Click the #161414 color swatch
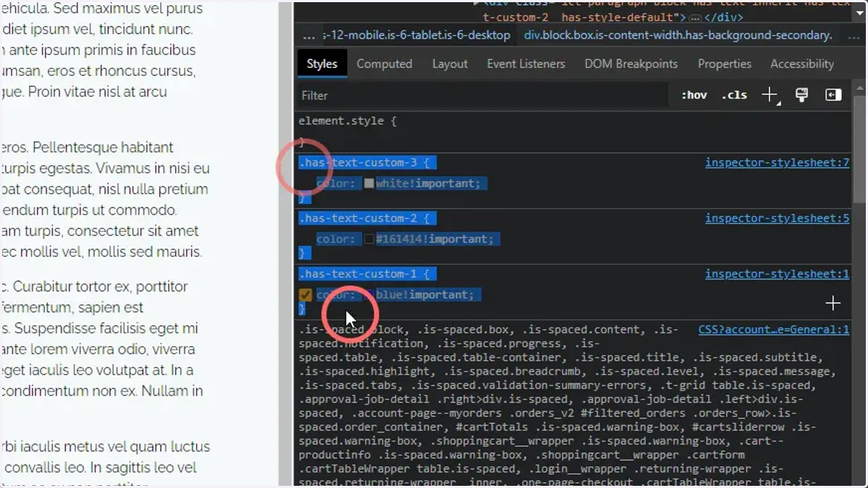Image resolution: width=868 pixels, height=488 pixels. (369, 239)
